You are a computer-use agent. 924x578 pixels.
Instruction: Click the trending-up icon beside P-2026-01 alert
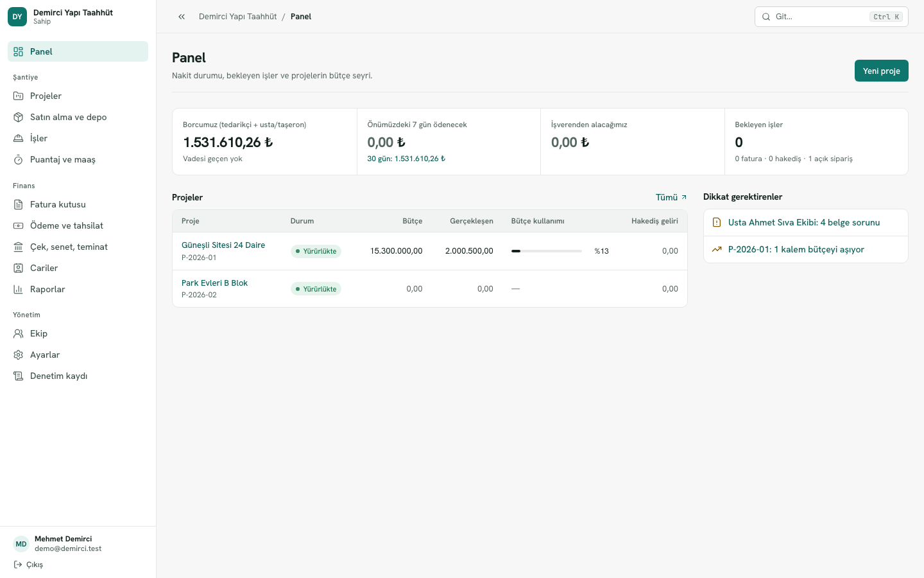pyautogui.click(x=717, y=249)
